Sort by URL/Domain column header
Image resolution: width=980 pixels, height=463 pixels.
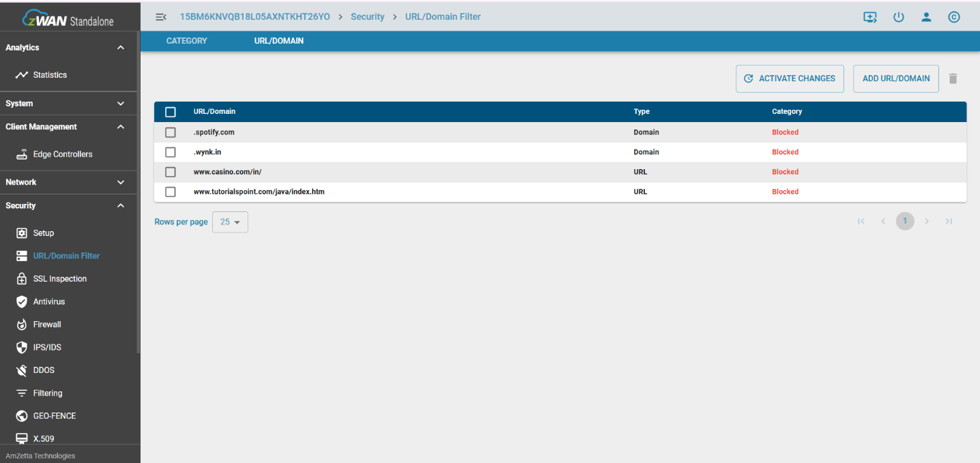pyautogui.click(x=214, y=112)
